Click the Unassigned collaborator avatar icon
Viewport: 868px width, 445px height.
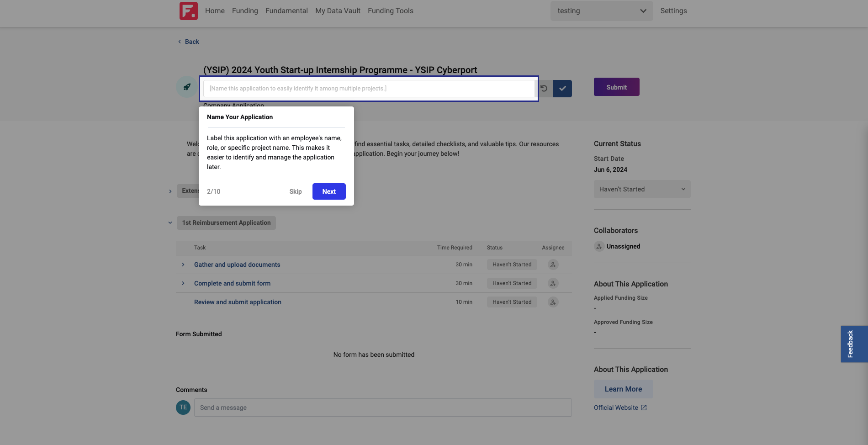pyautogui.click(x=599, y=246)
